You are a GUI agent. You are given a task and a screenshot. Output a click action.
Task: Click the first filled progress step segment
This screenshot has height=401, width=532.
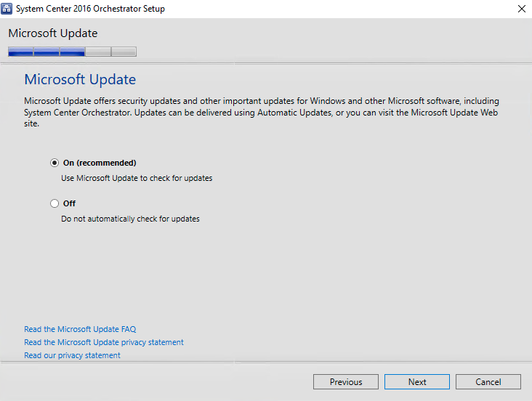click(x=20, y=52)
